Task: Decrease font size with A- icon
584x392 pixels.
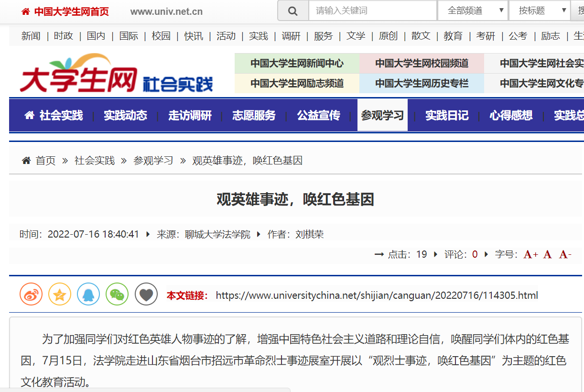Action: [x=565, y=254]
